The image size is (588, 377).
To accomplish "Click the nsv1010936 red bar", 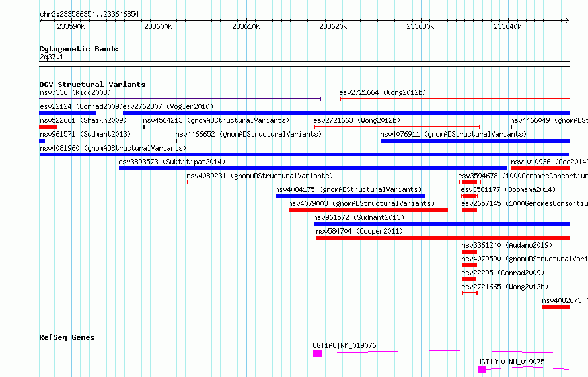I will 540,168.
